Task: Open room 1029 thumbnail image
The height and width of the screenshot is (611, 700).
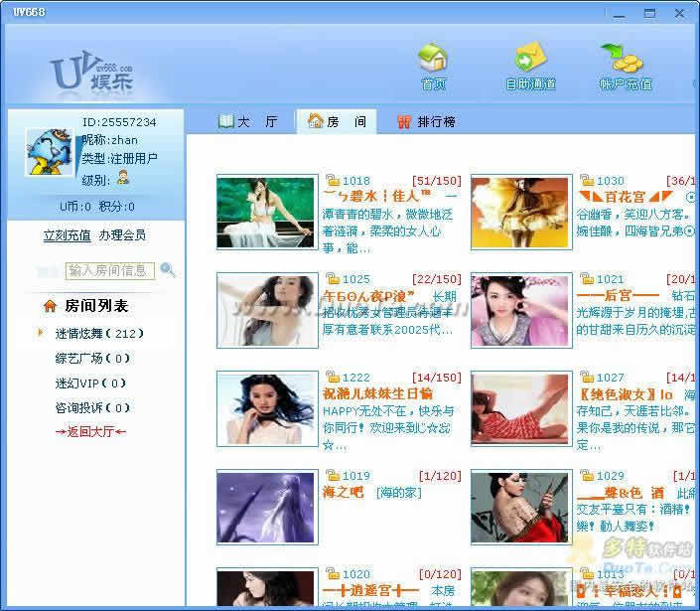Action: click(x=521, y=507)
